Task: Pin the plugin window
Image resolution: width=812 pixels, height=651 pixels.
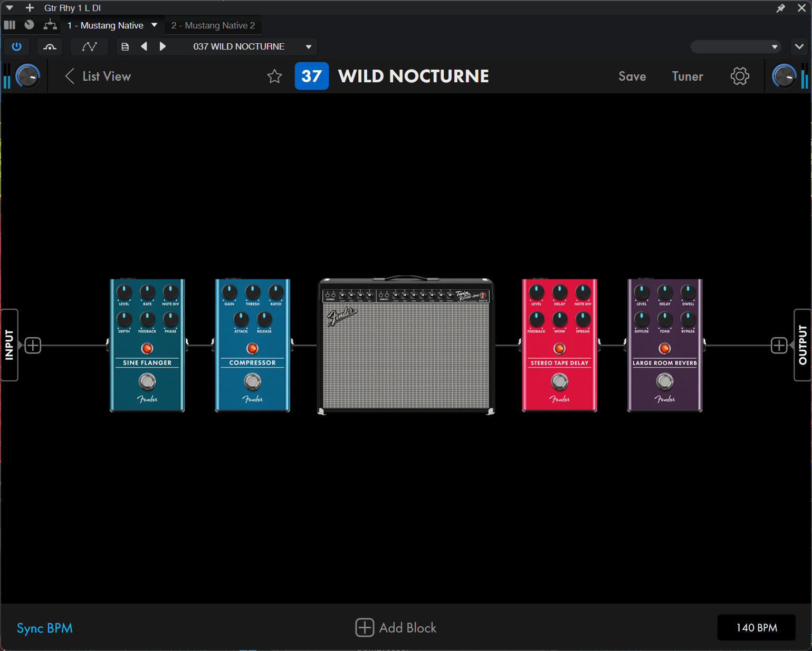Action: pyautogui.click(x=780, y=8)
